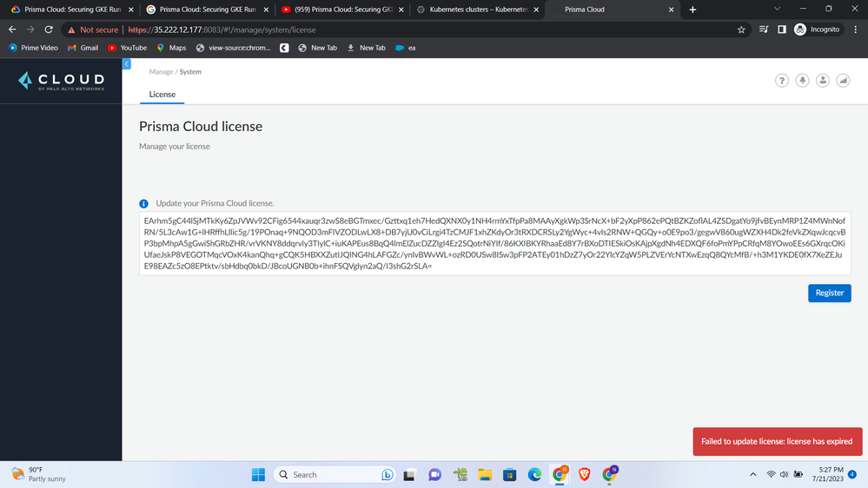Open the help question mark icon
Screen dimensions: 868x488
(x=782, y=81)
